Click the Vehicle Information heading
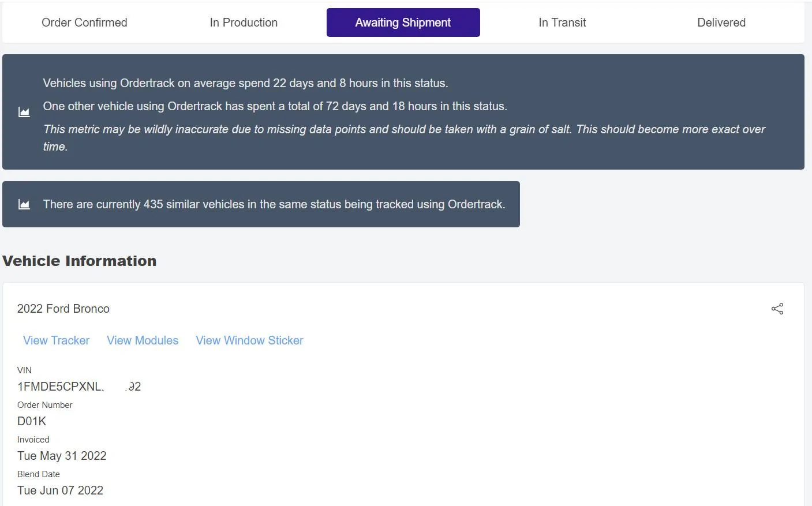Screen dimensions: 812x506 pyautogui.click(x=80, y=261)
